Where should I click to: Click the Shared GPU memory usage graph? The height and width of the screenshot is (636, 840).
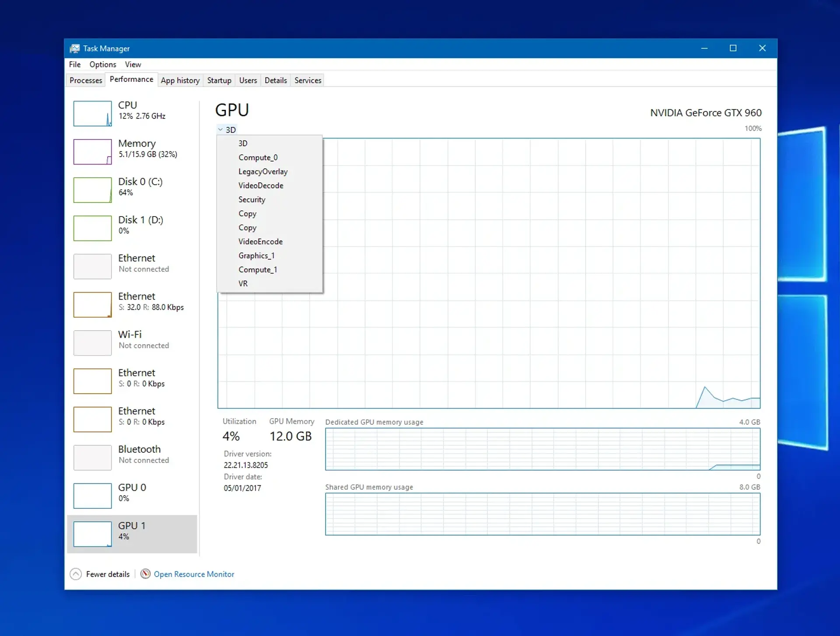coord(542,514)
